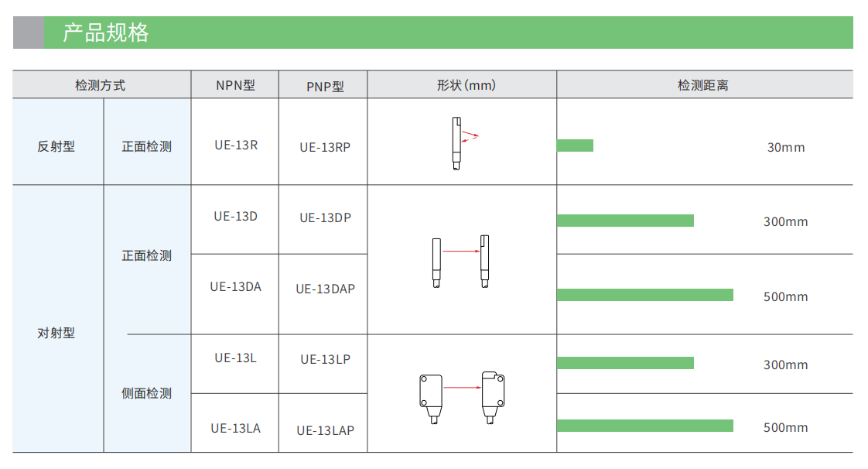Click the UE-13D model name
868x469 pixels.
tap(236, 217)
